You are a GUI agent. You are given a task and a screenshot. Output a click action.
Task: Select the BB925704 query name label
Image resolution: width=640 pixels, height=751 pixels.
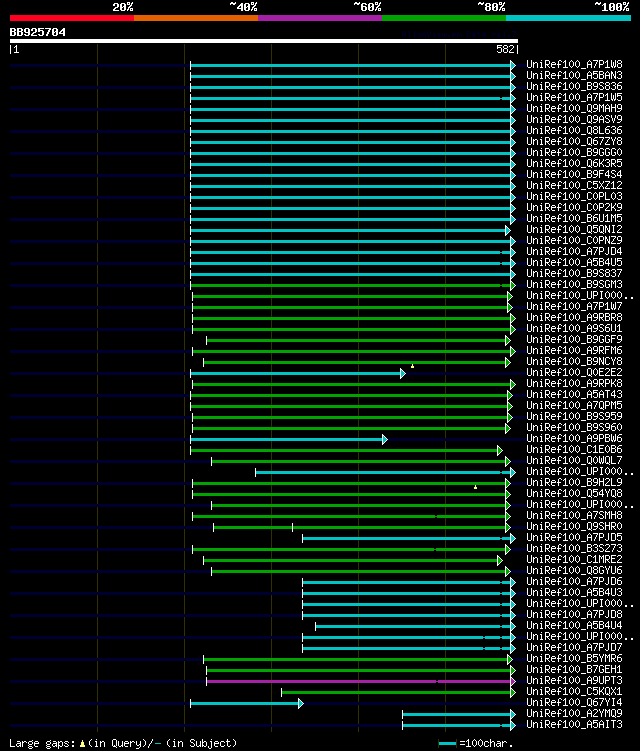click(x=37, y=33)
